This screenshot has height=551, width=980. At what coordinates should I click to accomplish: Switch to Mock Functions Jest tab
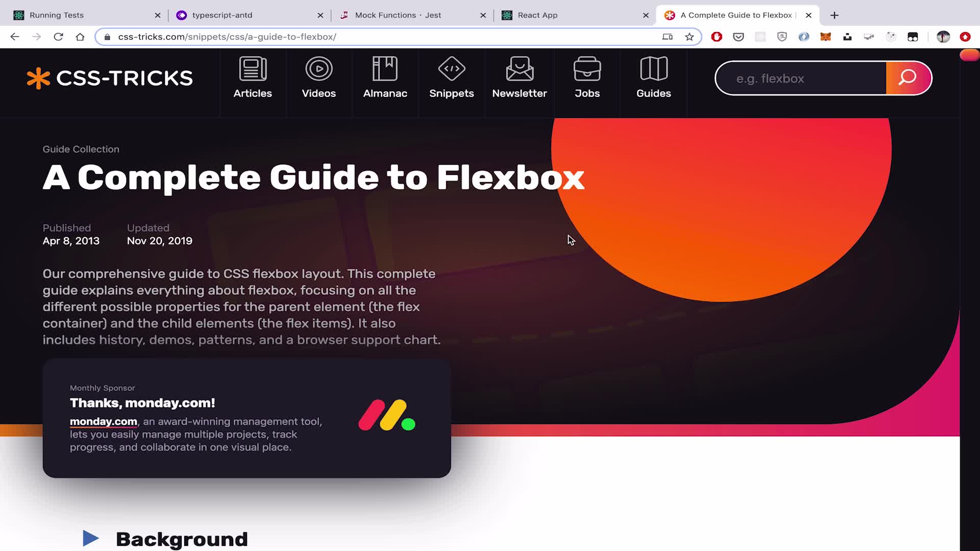(398, 15)
